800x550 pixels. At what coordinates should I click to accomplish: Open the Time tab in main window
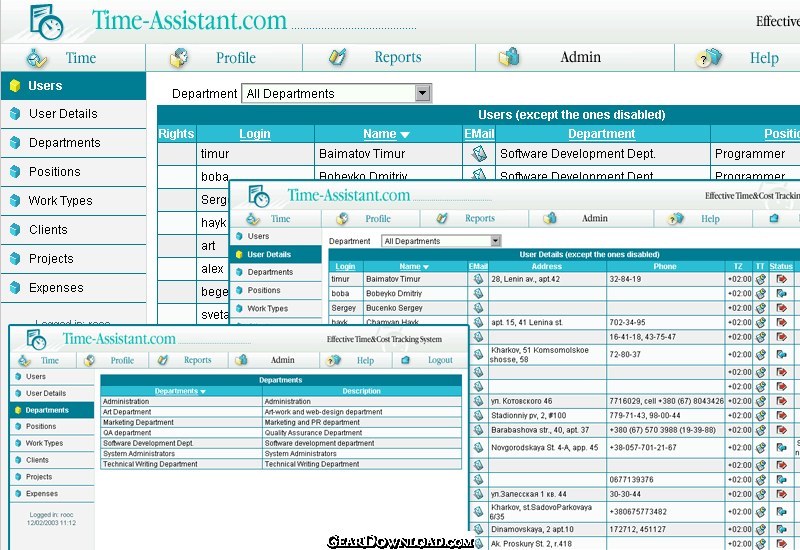pyautogui.click(x=81, y=58)
